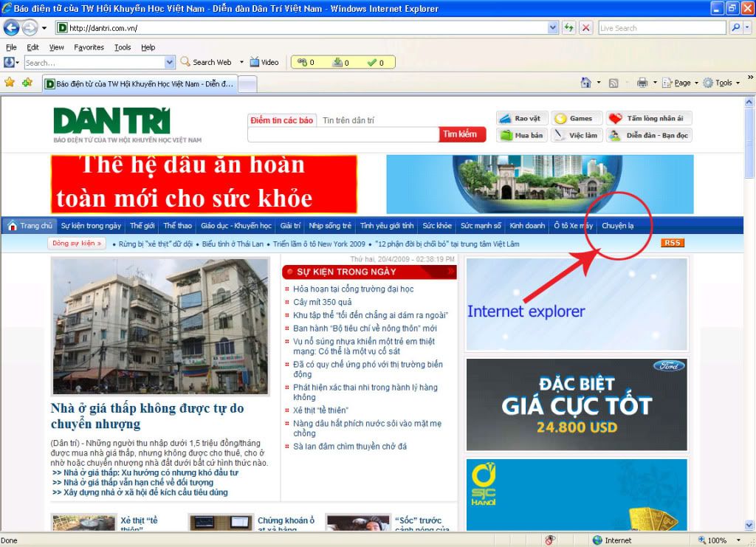Click the browser Home icon
This screenshot has width=756, height=547.
tap(585, 83)
